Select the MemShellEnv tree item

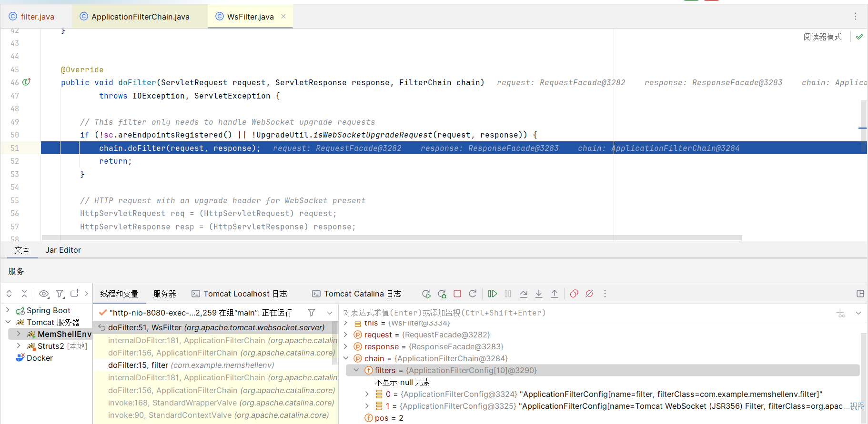[x=64, y=334]
